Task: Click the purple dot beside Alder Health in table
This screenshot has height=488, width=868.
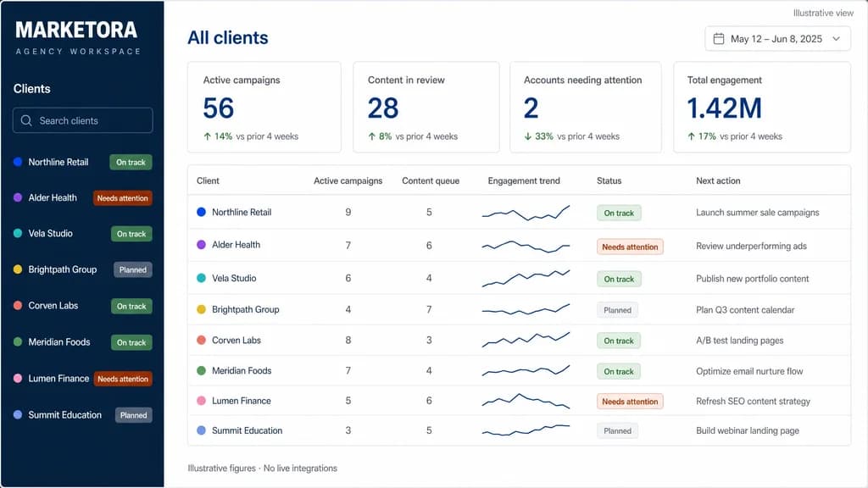Action: point(201,245)
